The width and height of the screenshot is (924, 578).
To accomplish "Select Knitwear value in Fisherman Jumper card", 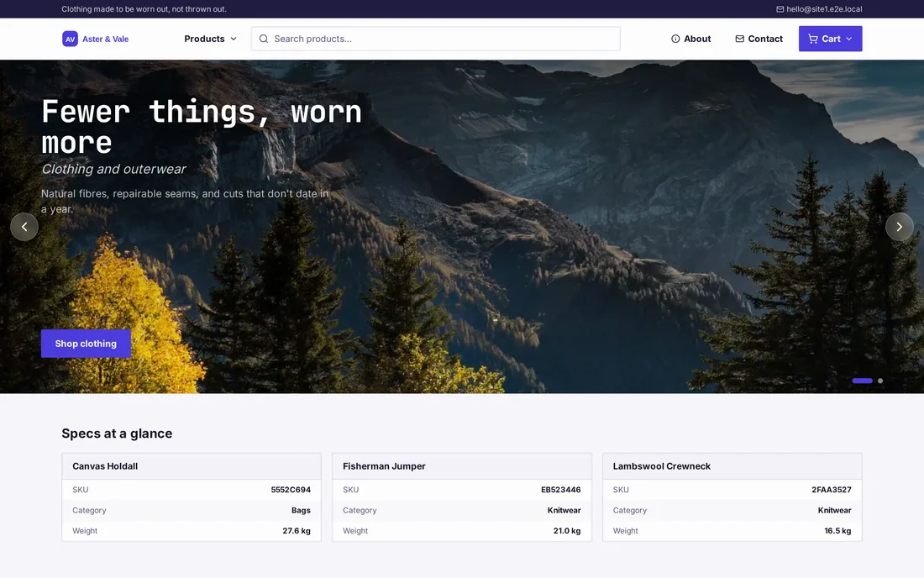I will point(564,510).
